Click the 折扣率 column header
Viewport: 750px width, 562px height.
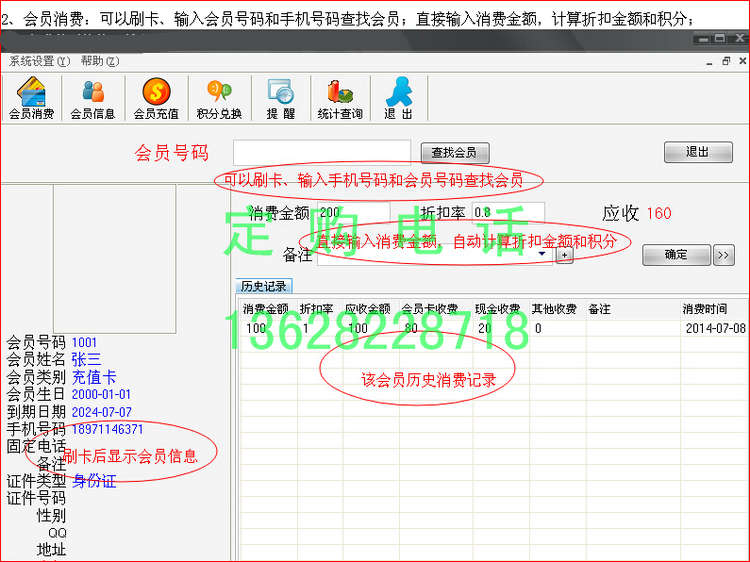point(316,309)
